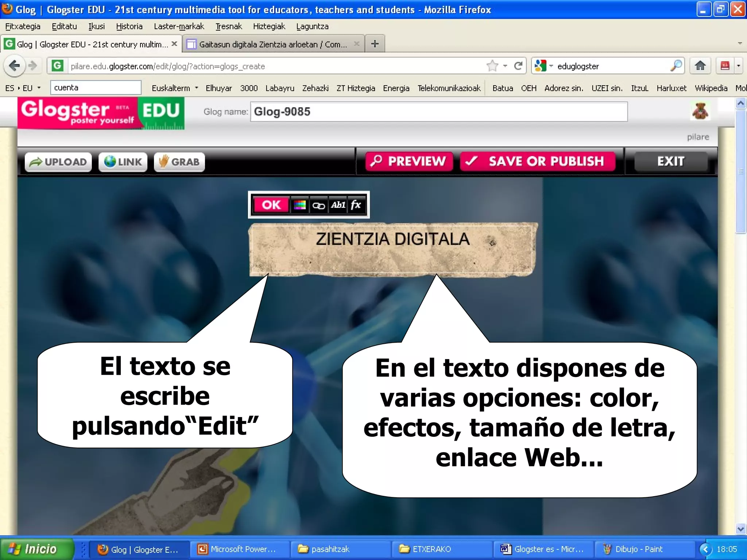Open the Fitxategia menu
The width and height of the screenshot is (747, 560).
(x=23, y=26)
